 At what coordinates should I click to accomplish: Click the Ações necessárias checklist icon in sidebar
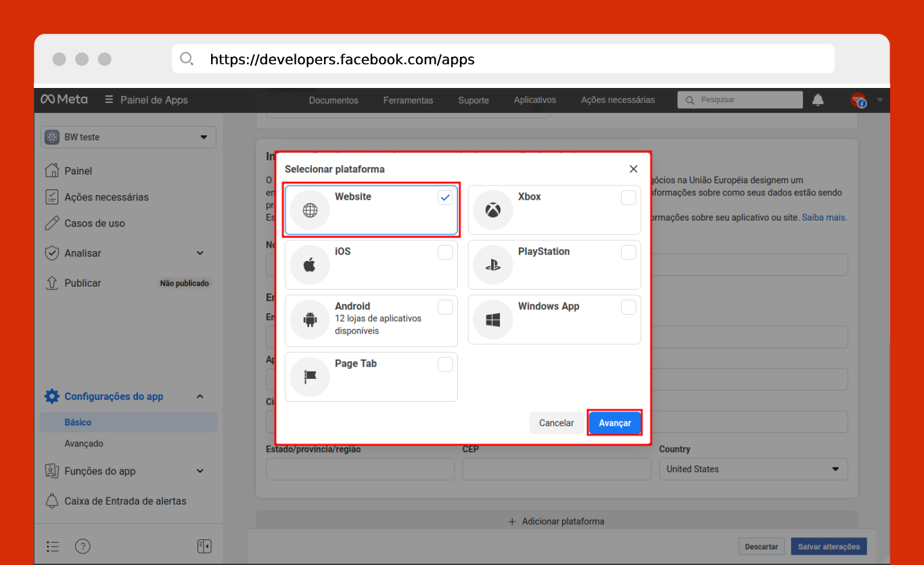(x=51, y=197)
